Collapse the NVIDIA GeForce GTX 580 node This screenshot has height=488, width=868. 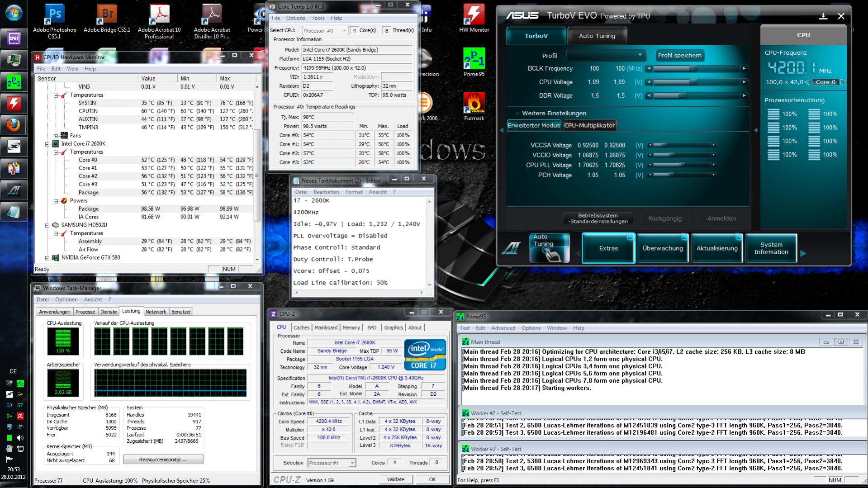47,258
